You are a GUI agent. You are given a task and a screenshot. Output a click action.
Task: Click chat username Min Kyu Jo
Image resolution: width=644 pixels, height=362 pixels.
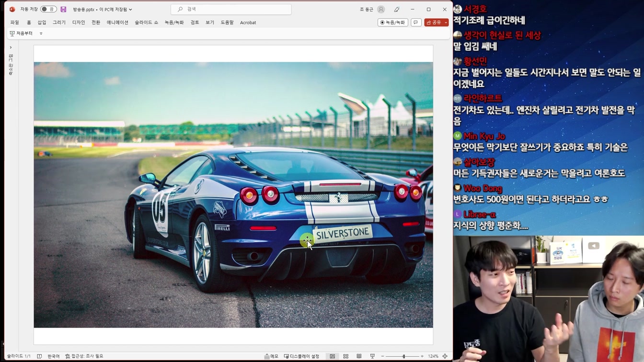pyautogui.click(x=484, y=136)
